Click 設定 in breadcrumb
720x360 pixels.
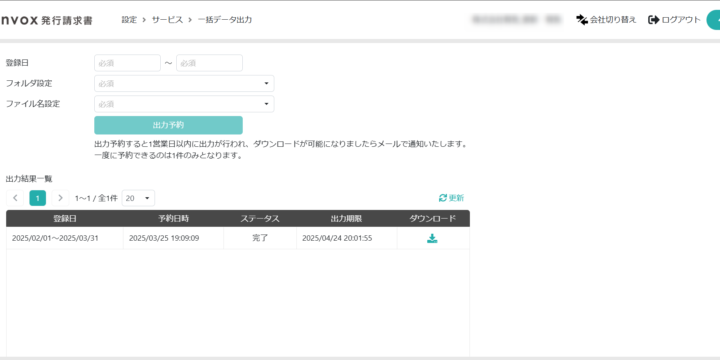click(129, 20)
